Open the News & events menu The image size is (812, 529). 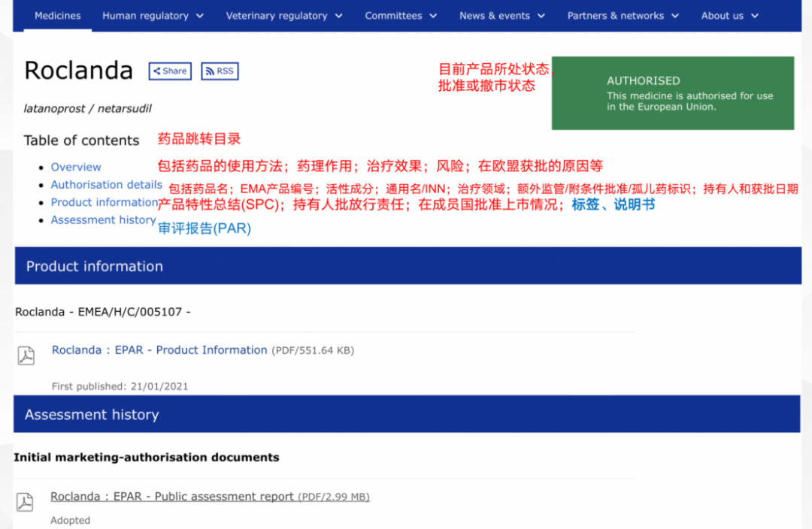[x=495, y=16]
